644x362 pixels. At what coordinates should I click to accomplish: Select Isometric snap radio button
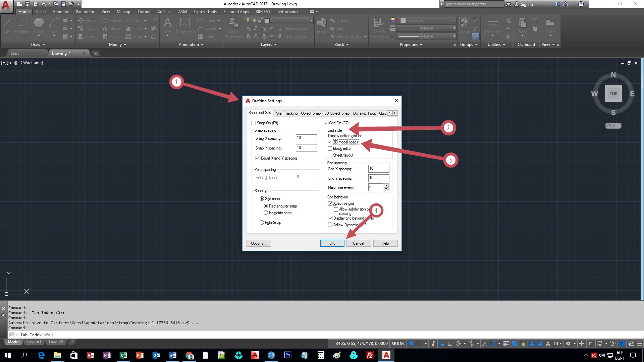pos(266,213)
